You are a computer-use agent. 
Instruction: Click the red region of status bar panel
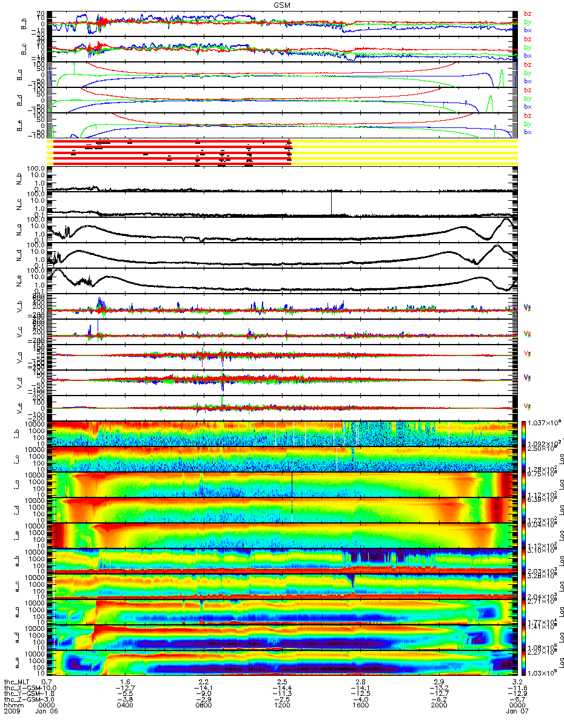pos(173,152)
